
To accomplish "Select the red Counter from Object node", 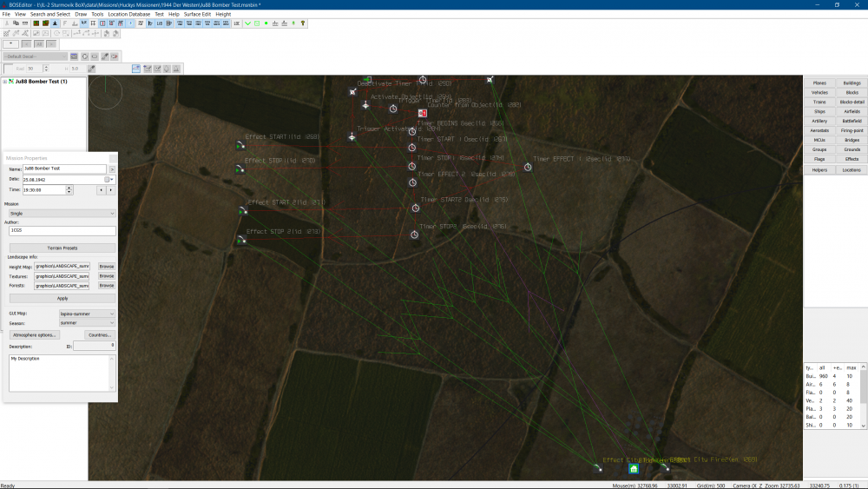I will click(423, 113).
